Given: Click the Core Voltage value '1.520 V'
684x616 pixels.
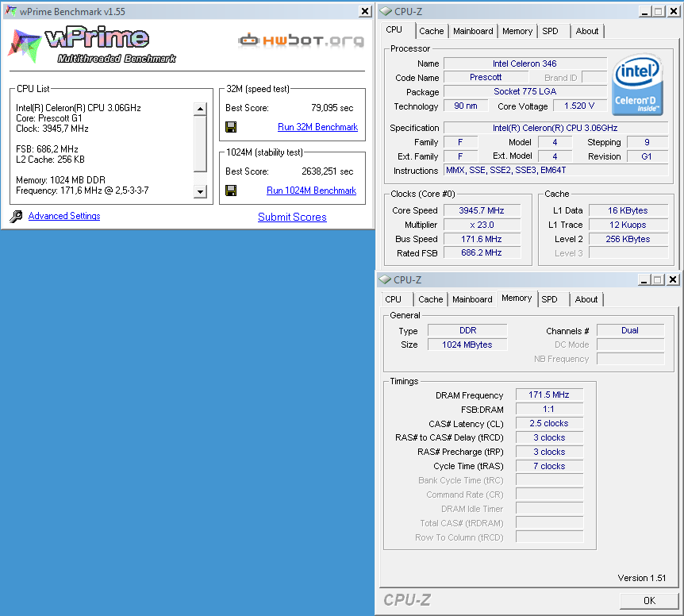Looking at the screenshot, I should click(x=579, y=106).
